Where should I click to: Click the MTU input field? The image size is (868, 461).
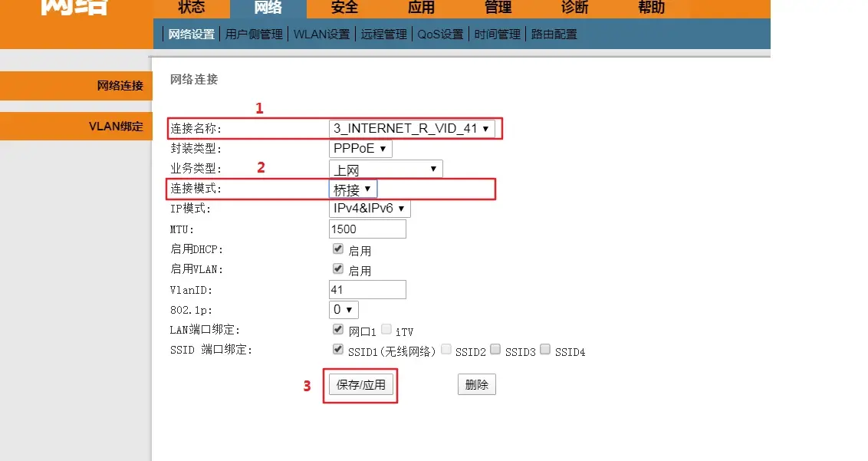click(367, 229)
